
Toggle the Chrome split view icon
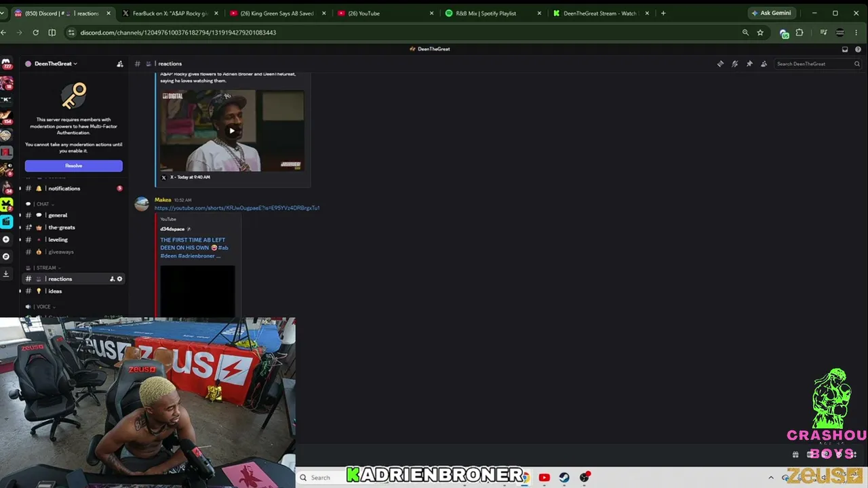52,33
